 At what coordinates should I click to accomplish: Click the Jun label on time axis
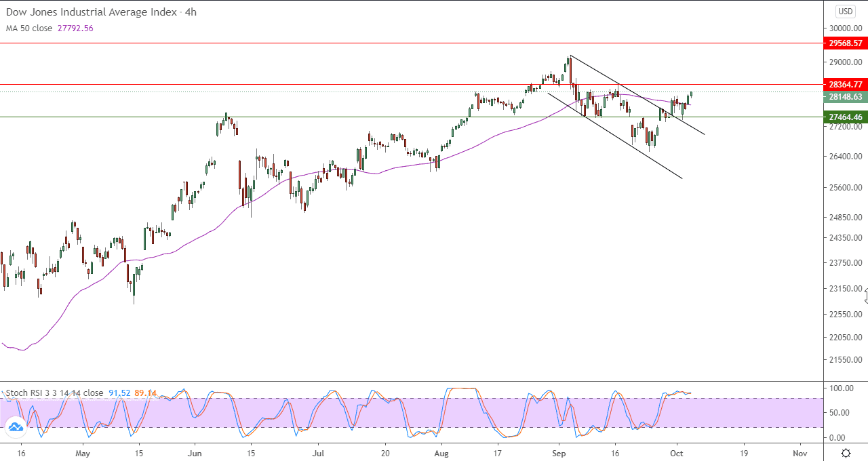pyautogui.click(x=195, y=453)
